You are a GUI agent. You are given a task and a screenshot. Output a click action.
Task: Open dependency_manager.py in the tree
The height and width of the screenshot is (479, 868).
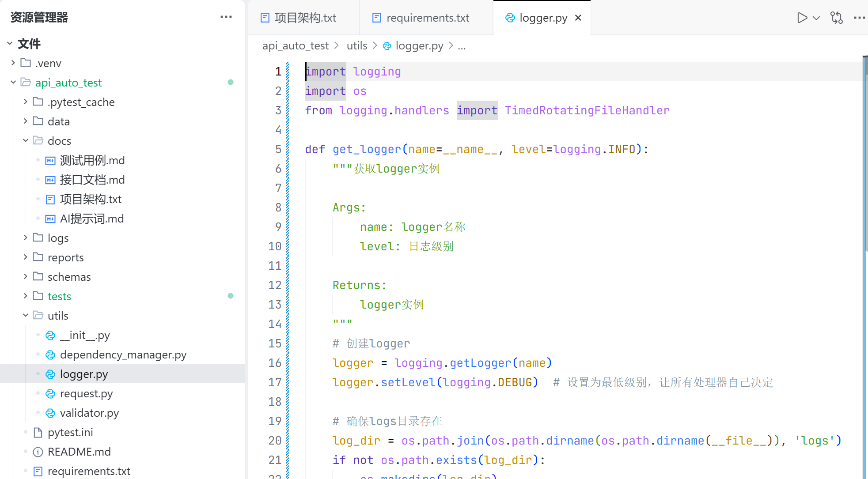click(123, 355)
